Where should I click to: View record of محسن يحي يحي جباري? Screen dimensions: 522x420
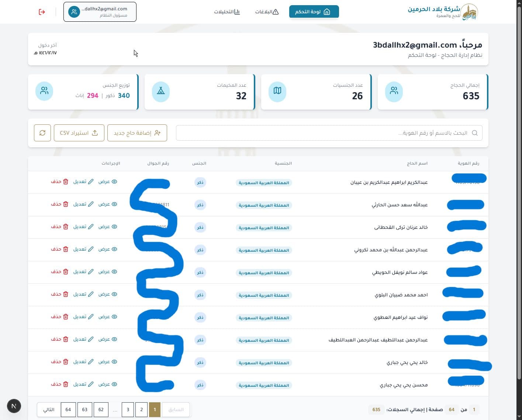[108, 384]
